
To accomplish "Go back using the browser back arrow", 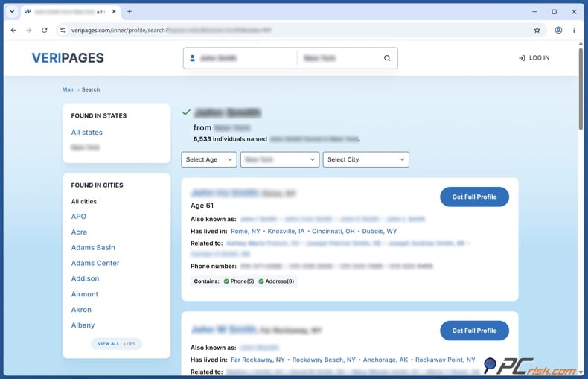I will [13, 30].
